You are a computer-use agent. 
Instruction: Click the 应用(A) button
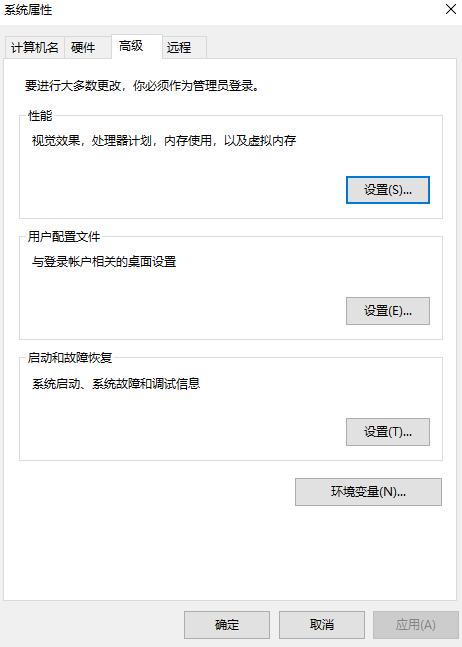coord(416,625)
